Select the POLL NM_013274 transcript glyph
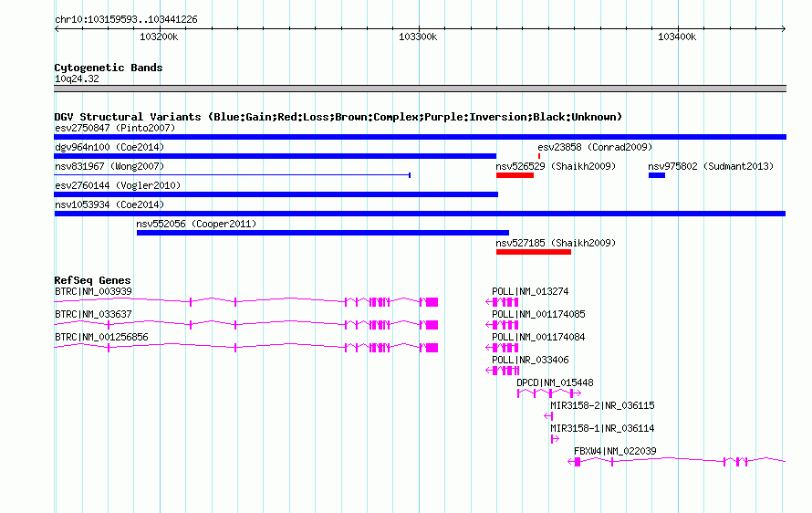This screenshot has height=513, width=812. [502, 301]
